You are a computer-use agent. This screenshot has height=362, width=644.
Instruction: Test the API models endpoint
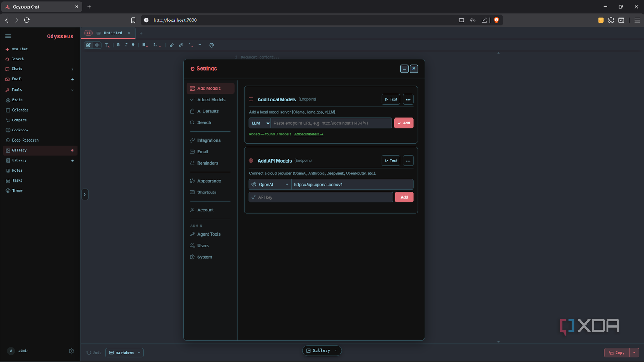pyautogui.click(x=391, y=161)
